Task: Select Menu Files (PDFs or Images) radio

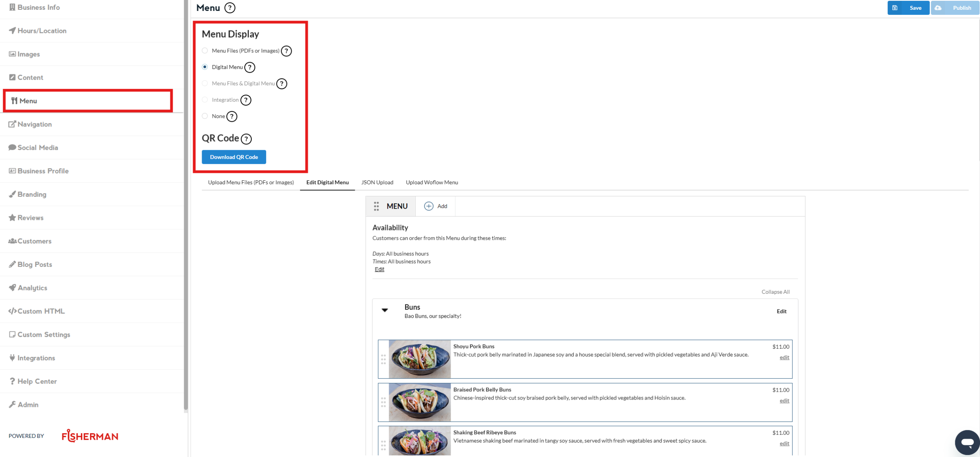Action: (205, 50)
